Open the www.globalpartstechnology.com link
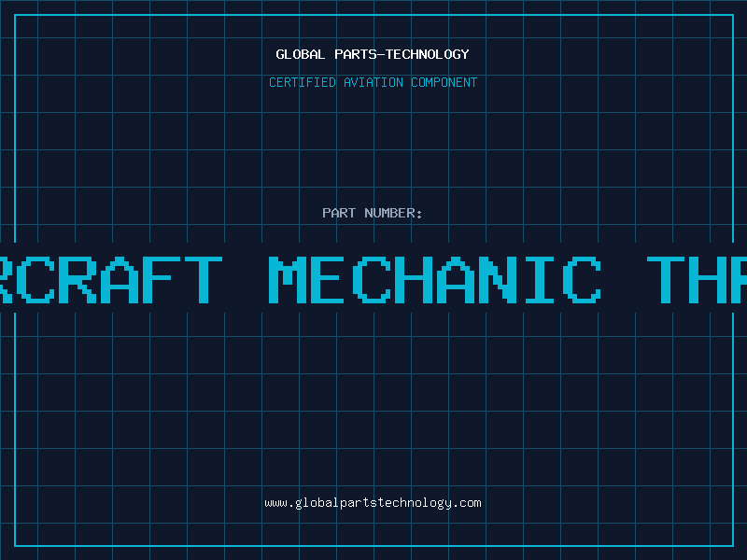 373,503
